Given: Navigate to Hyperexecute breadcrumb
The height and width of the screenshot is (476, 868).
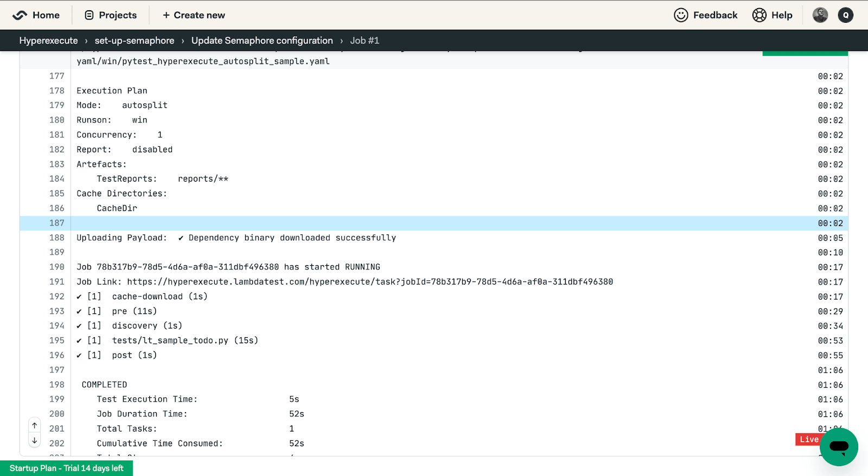Looking at the screenshot, I should 49,41.
